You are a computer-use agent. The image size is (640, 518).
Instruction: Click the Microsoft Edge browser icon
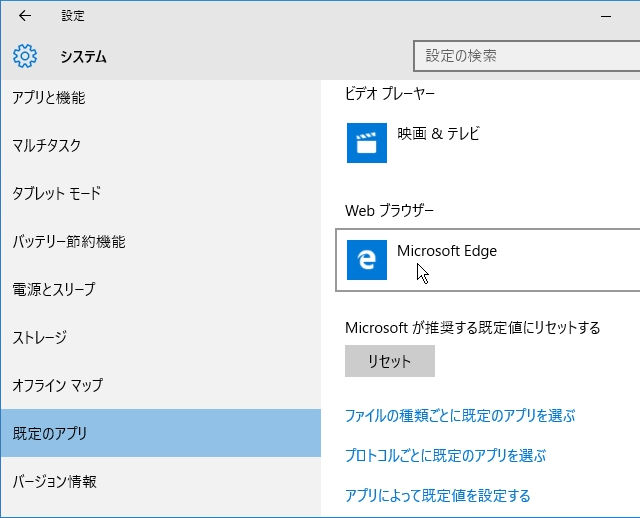tap(367, 260)
